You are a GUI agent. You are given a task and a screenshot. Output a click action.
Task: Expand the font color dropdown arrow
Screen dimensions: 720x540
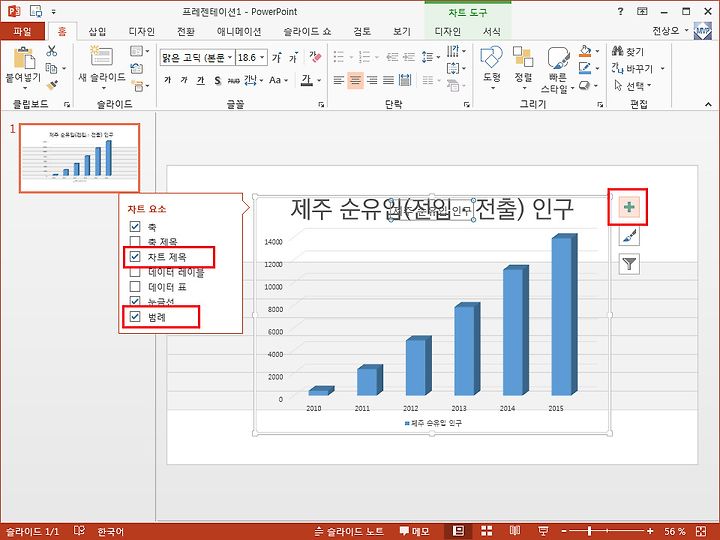tap(319, 80)
